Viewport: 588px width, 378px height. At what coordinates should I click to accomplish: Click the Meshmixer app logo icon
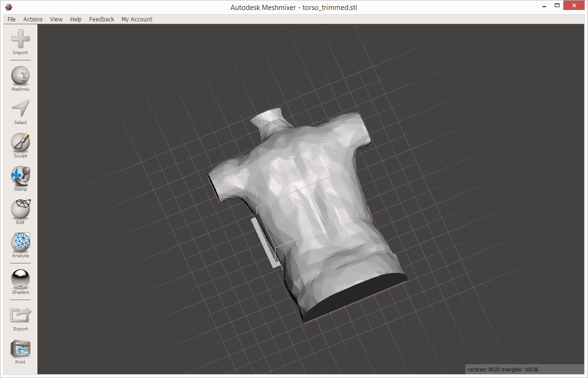pos(9,7)
